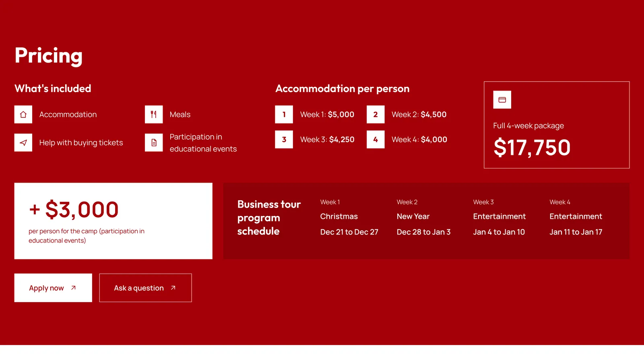Click the Week 4: $4,000 price text
The height and width of the screenshot is (362, 644).
(x=419, y=140)
